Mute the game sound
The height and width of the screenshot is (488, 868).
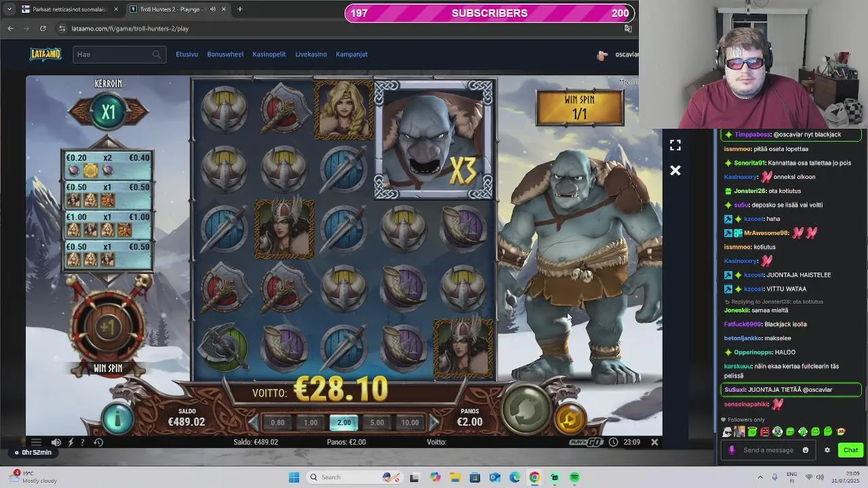coord(56,442)
